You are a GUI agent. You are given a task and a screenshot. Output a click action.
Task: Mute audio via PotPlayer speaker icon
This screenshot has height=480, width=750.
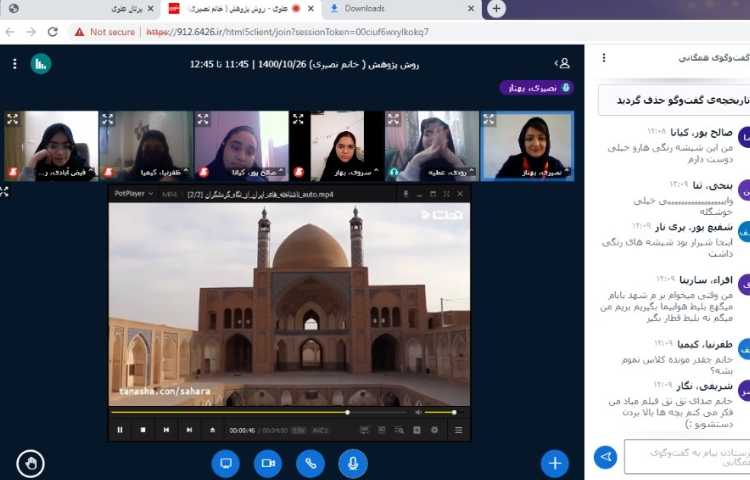coord(418,412)
